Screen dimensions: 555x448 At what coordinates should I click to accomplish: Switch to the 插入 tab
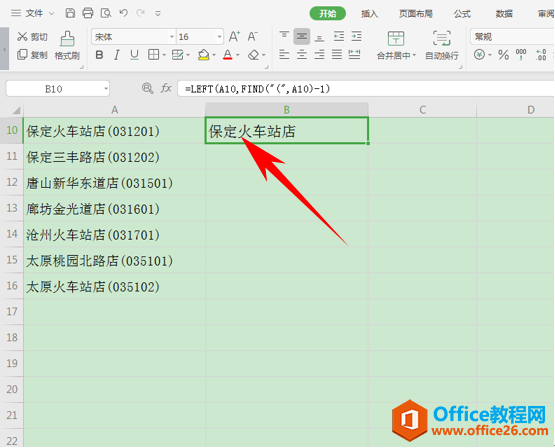[369, 14]
